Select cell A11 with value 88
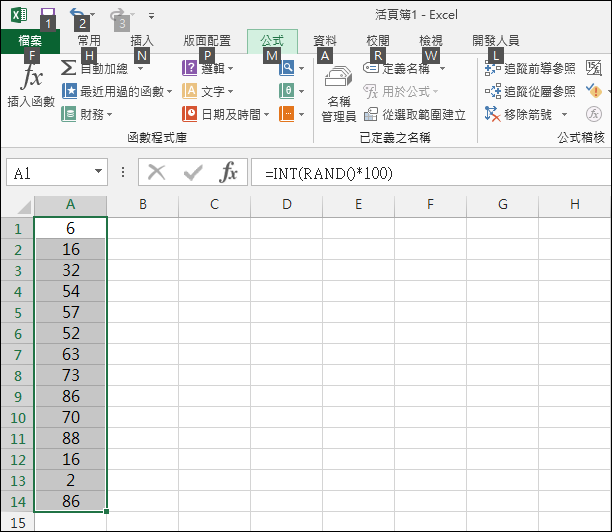612x532 pixels. tap(70, 438)
